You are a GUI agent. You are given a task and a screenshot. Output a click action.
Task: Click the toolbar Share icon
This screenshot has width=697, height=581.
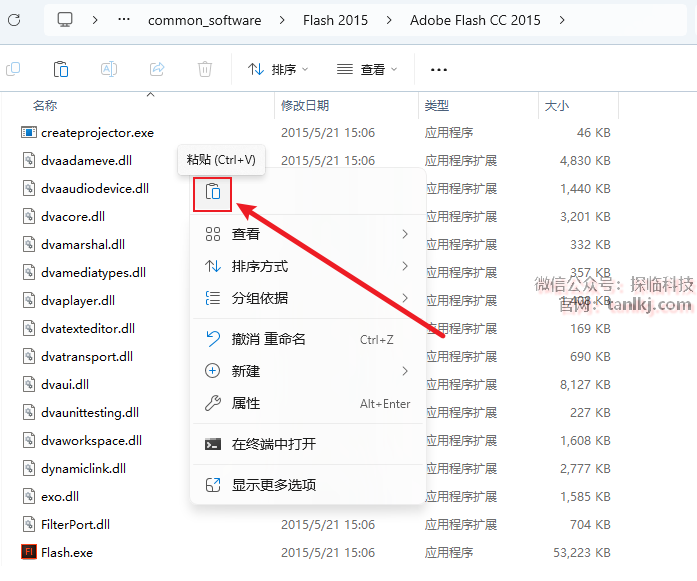tap(157, 69)
